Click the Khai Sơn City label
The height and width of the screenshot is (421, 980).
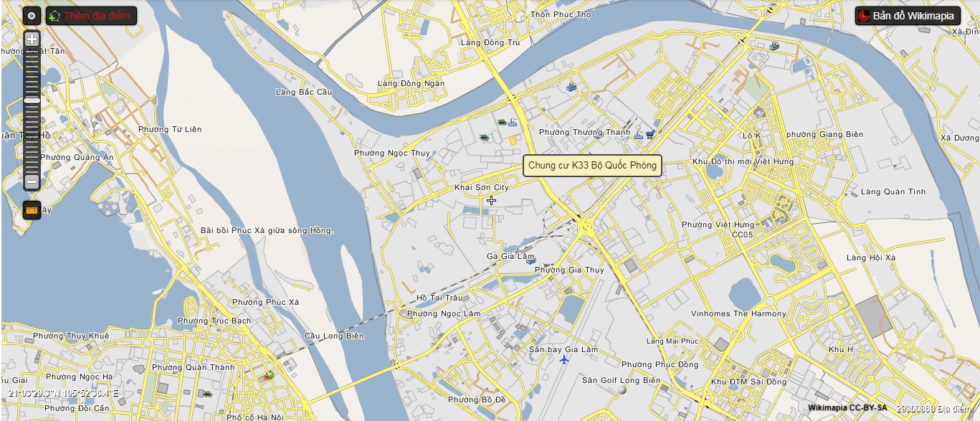482,187
